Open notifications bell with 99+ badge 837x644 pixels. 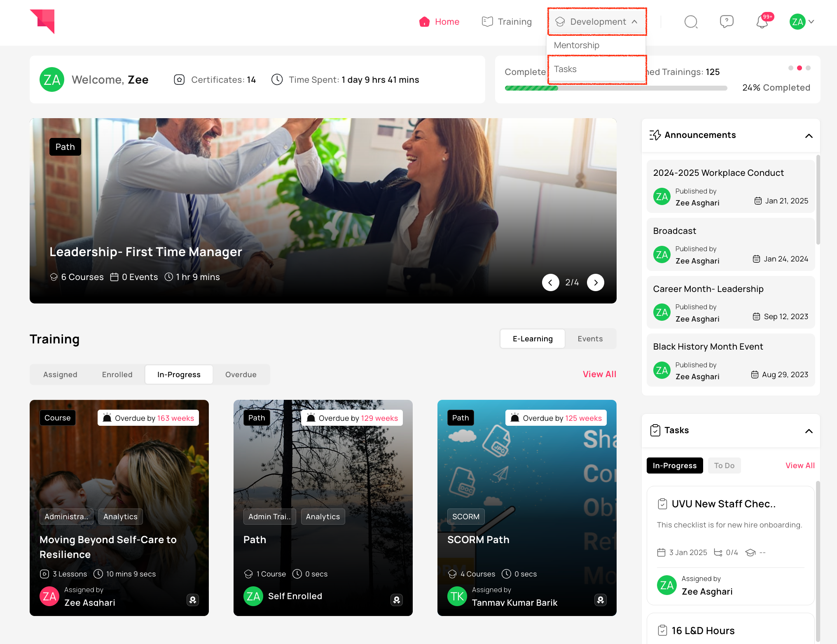pos(762,22)
